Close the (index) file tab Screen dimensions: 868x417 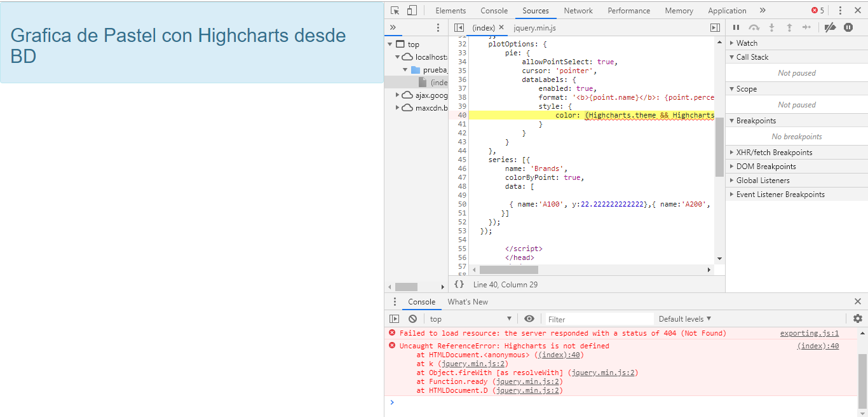coord(501,27)
